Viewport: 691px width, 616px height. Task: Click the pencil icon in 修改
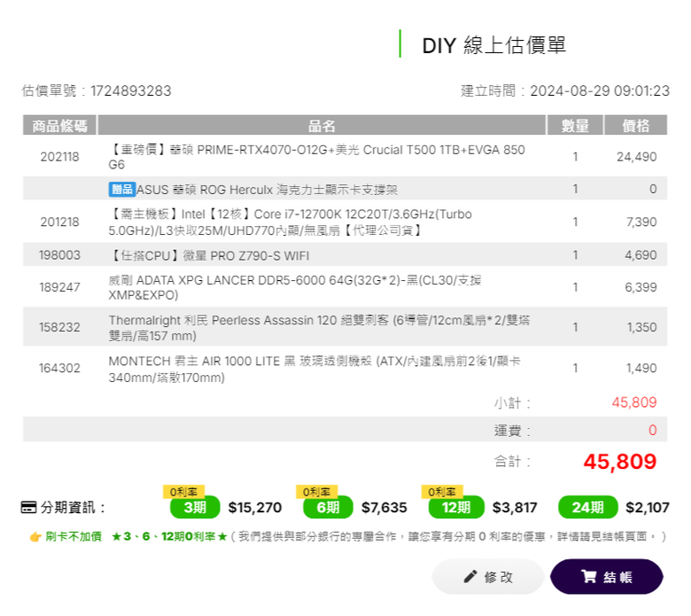(470, 576)
